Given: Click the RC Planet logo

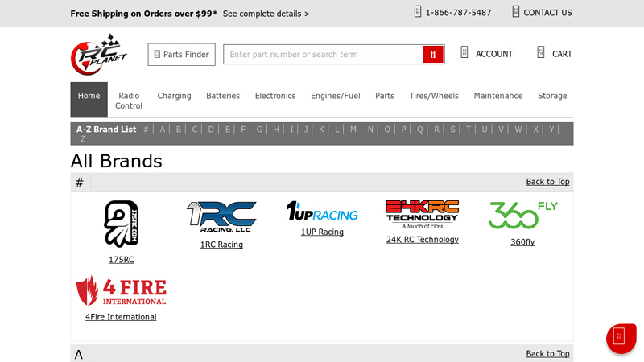Looking at the screenshot, I should point(99,55).
